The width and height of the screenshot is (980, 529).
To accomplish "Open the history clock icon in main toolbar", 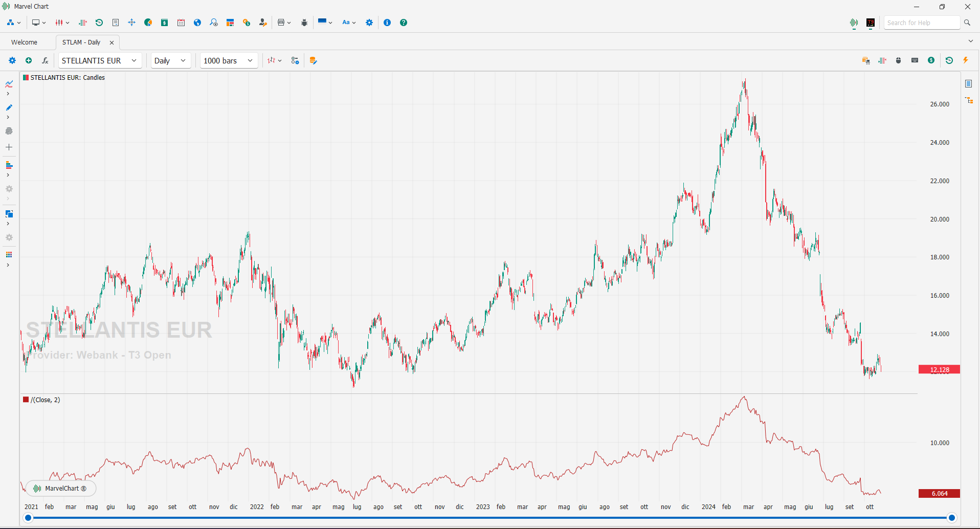I will tap(99, 23).
